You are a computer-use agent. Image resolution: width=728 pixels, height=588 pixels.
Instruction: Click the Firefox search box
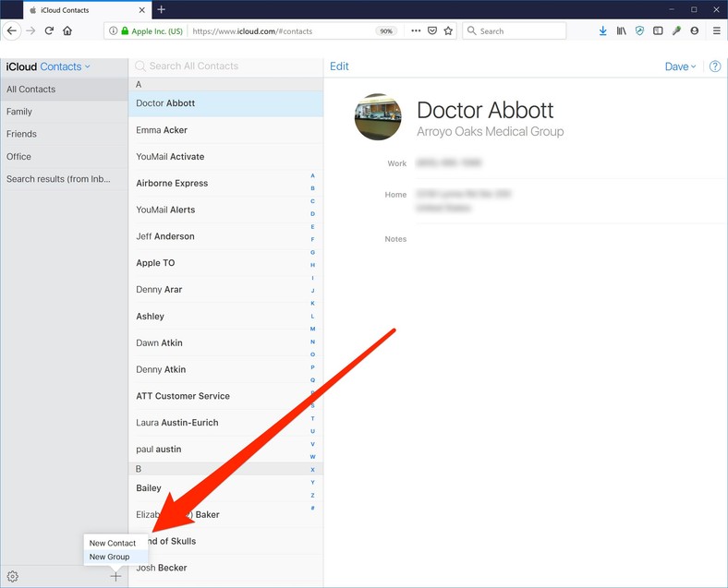coord(514,31)
